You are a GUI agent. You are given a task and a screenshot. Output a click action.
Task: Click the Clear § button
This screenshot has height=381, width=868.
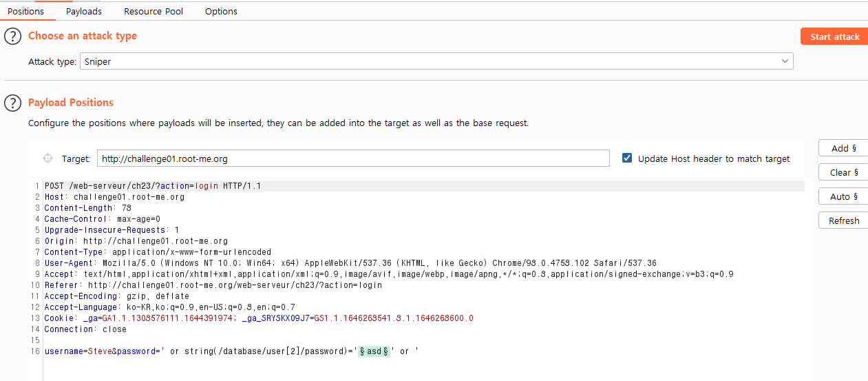point(843,172)
